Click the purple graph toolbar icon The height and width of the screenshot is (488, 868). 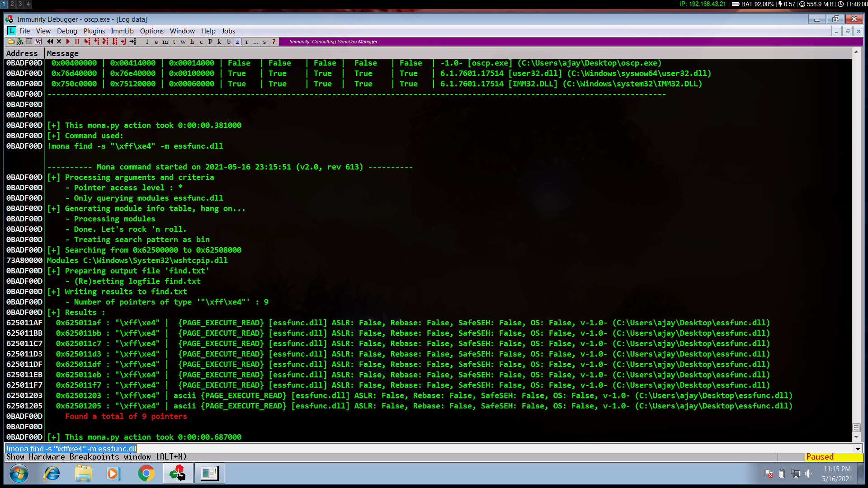tap(38, 42)
